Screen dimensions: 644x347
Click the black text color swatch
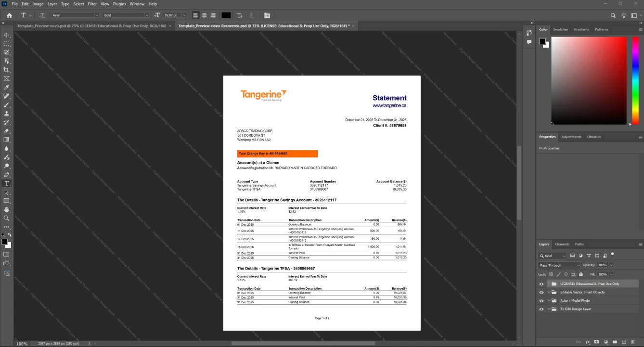pyautogui.click(x=226, y=15)
